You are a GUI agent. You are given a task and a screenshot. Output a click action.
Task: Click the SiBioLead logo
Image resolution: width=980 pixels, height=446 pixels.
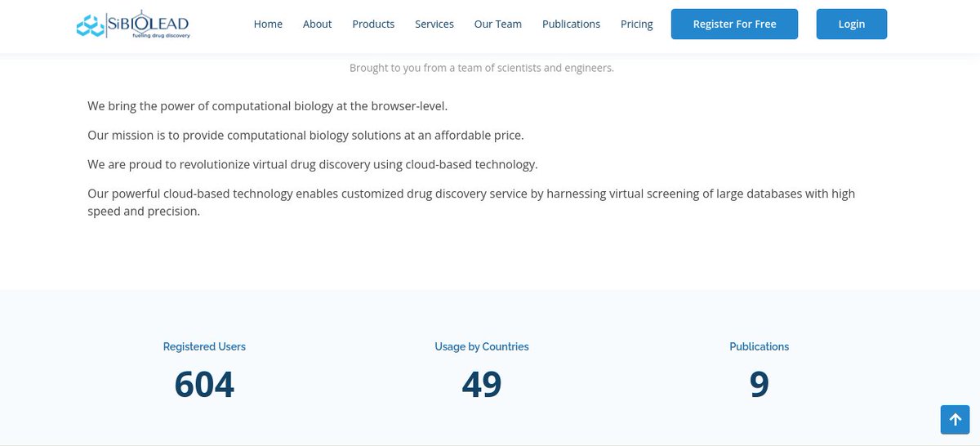[x=132, y=25]
